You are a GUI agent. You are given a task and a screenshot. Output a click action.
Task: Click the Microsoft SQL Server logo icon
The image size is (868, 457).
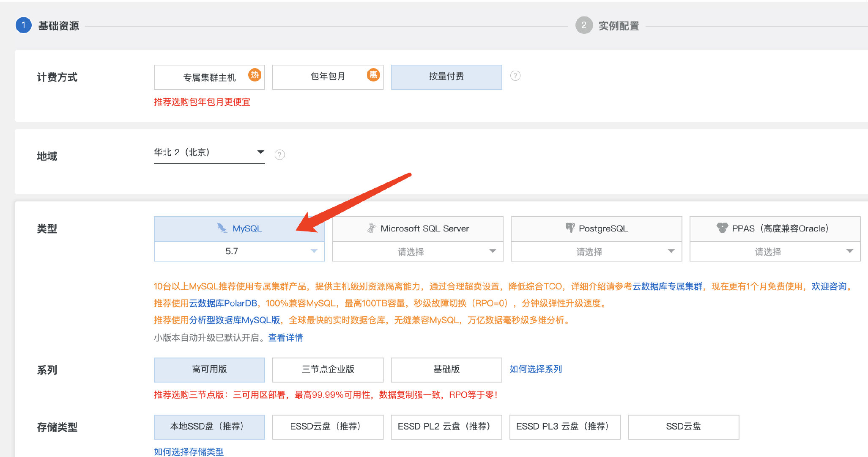[x=372, y=228]
